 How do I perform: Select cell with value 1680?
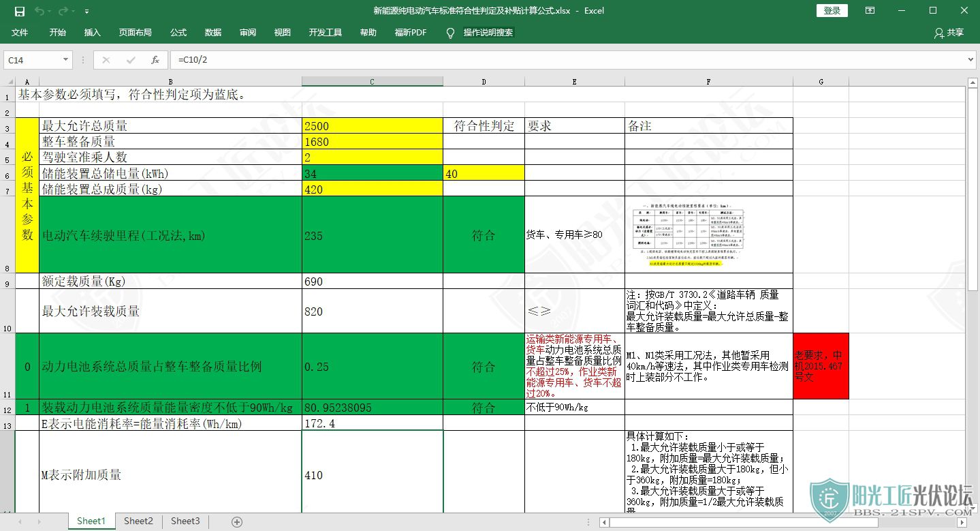coord(372,141)
